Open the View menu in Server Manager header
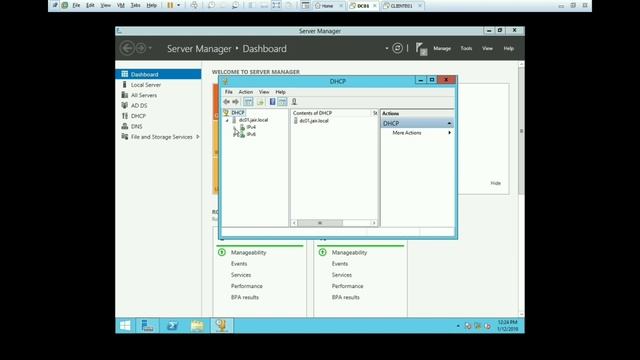 coord(487,49)
